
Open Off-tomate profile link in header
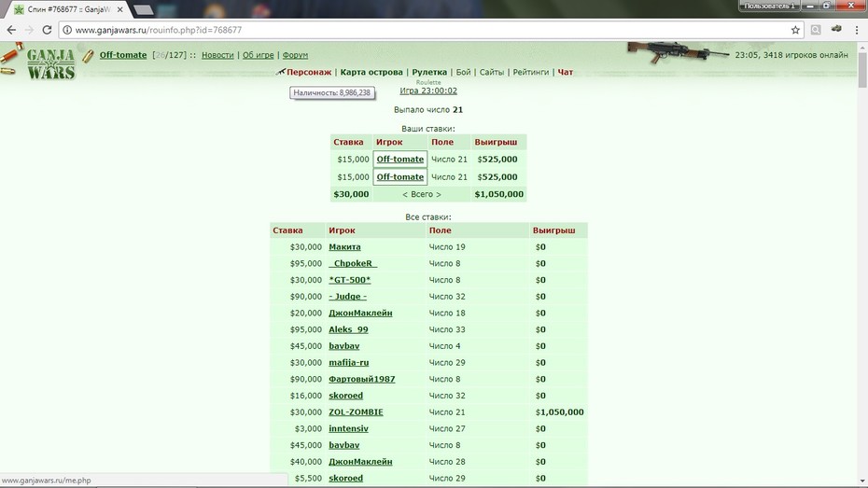tap(123, 55)
